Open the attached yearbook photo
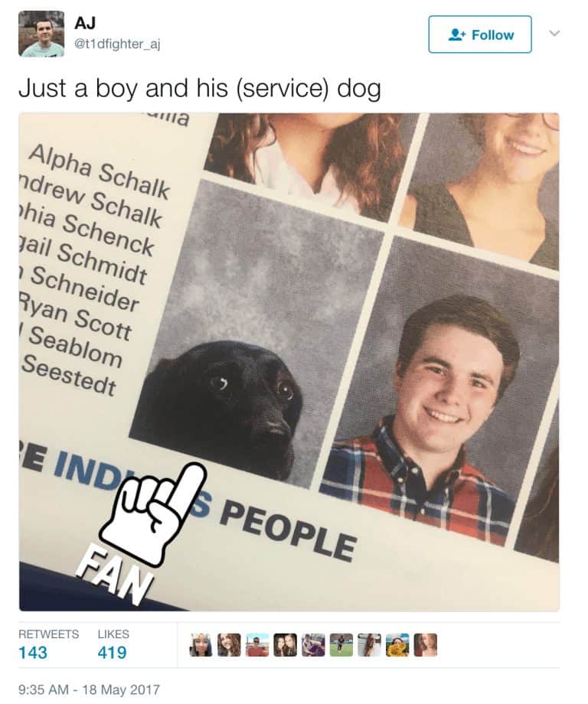The width and height of the screenshot is (588, 704). coord(289,362)
